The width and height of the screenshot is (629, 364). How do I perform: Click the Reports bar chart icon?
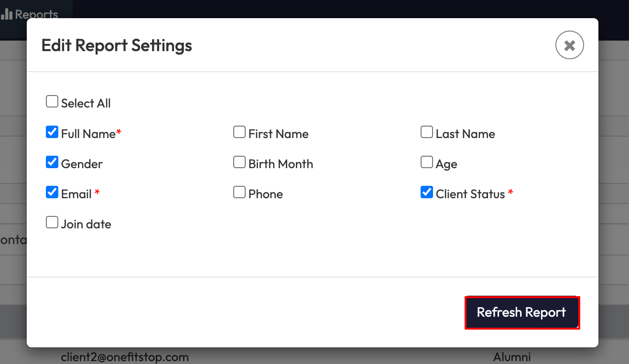7,14
